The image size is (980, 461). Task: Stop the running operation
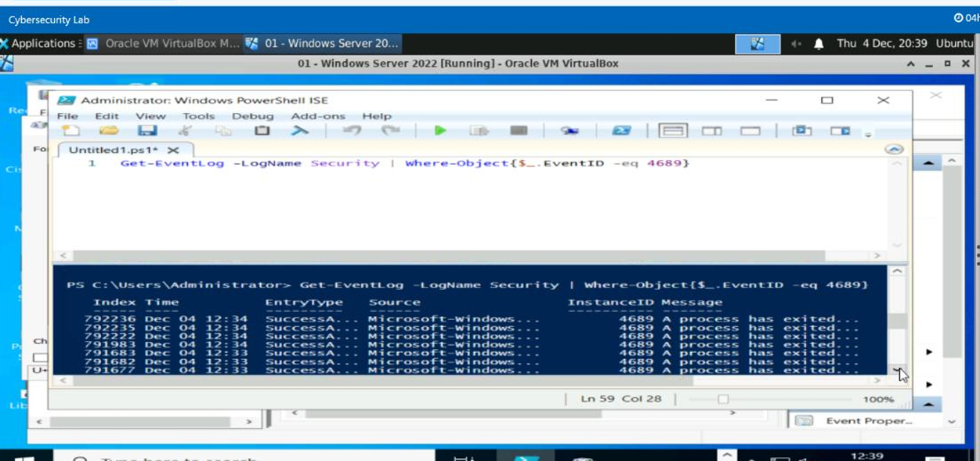[519, 130]
